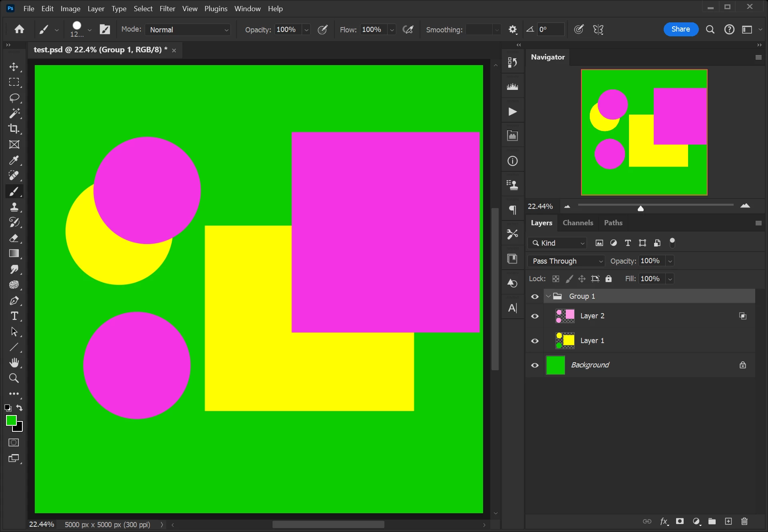Viewport: 768px width, 532px height.
Task: Hide Layer 1 using eye icon
Action: [x=535, y=341]
